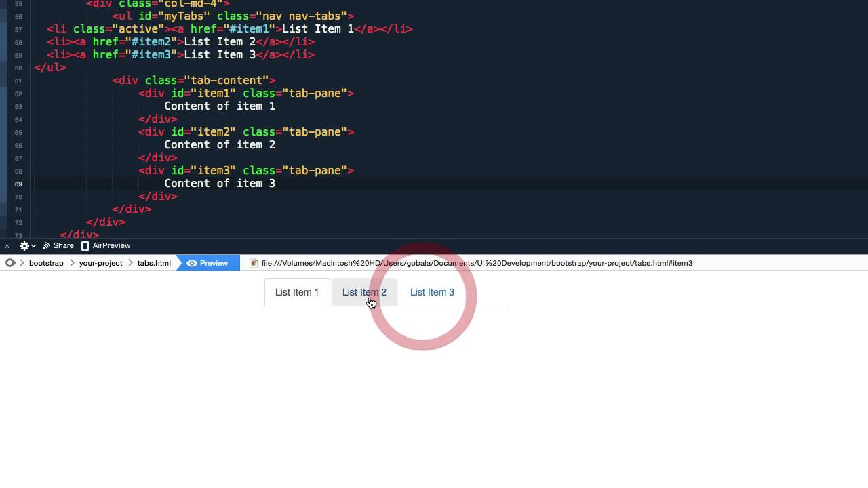The height and width of the screenshot is (488, 868).
Task: Click the closing </ul> tag on line 60
Action: (x=50, y=67)
